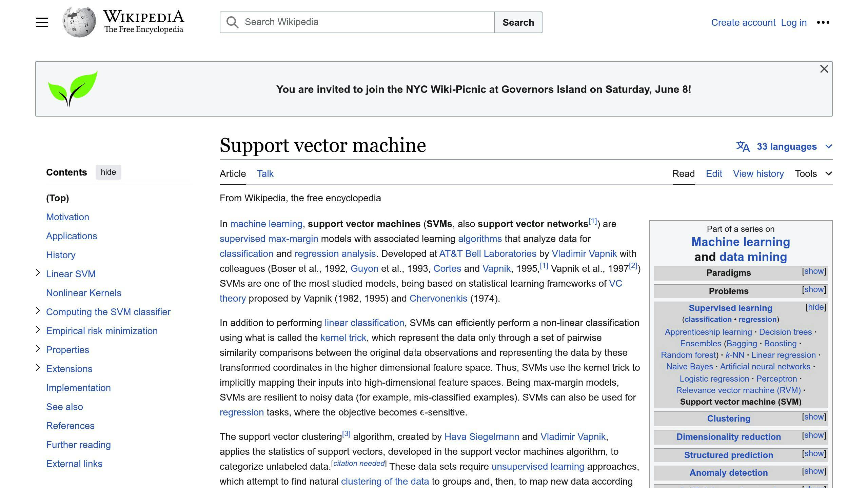Hide the Contents sidebar
The image size is (868, 488).
[108, 172]
